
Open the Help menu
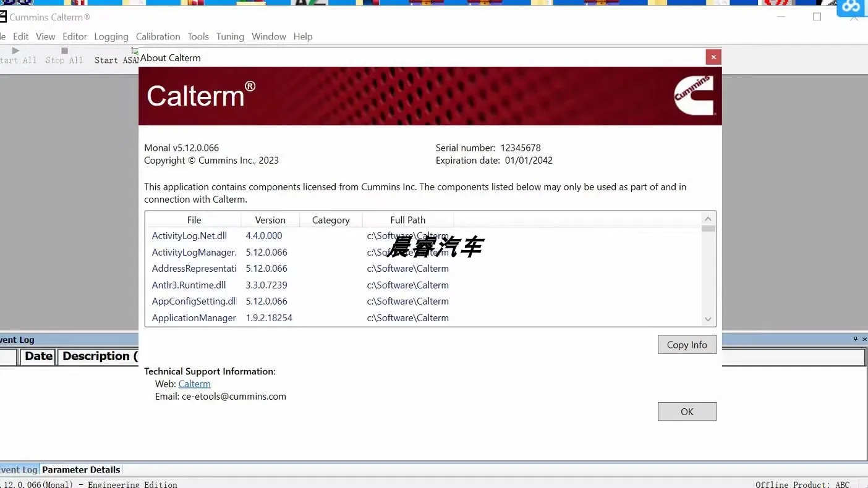pos(303,36)
